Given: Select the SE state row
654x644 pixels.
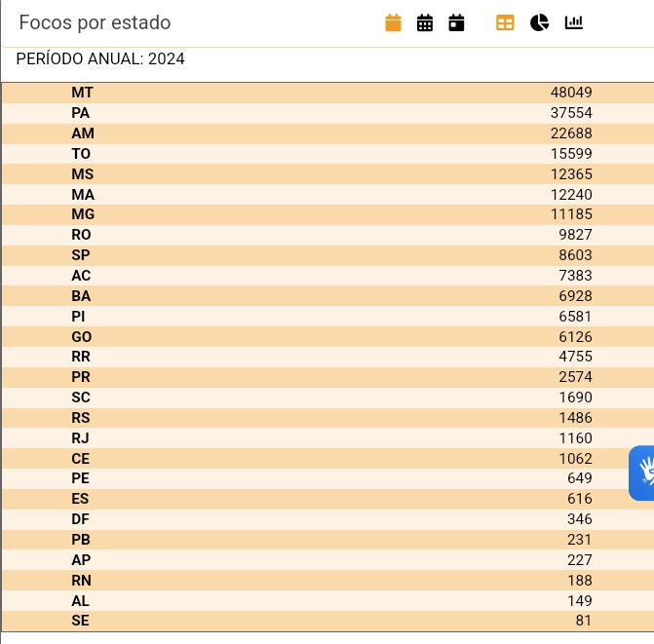Looking at the screenshot, I should click(327, 621).
